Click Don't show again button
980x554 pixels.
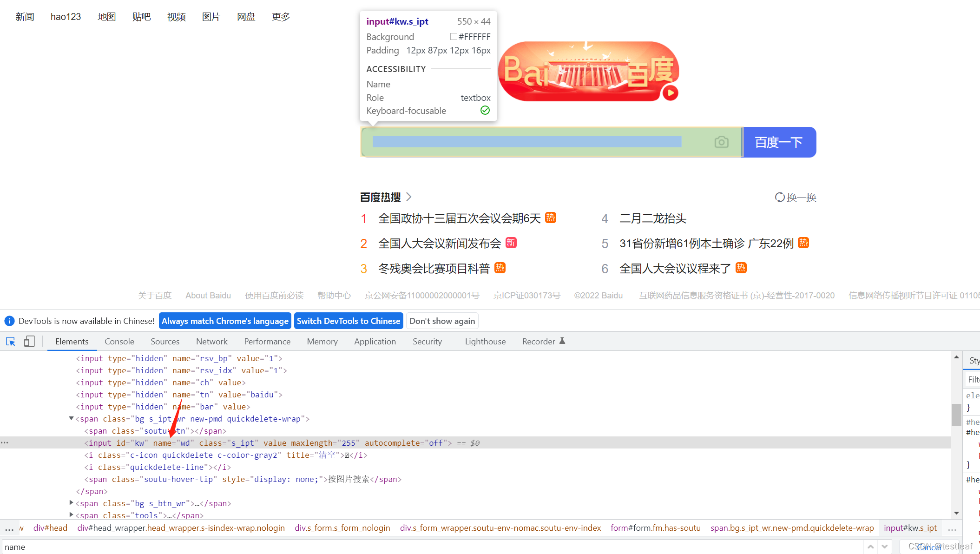click(442, 321)
